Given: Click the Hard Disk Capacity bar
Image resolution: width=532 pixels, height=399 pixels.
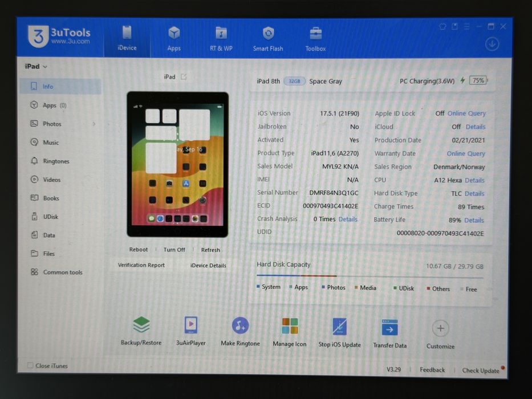Looking at the screenshot, I should click(x=370, y=276).
